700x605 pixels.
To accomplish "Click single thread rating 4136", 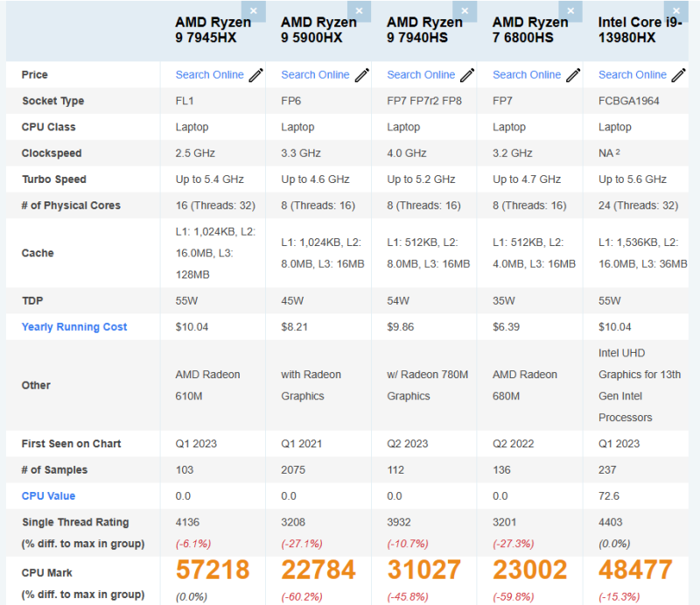I will click(187, 523).
